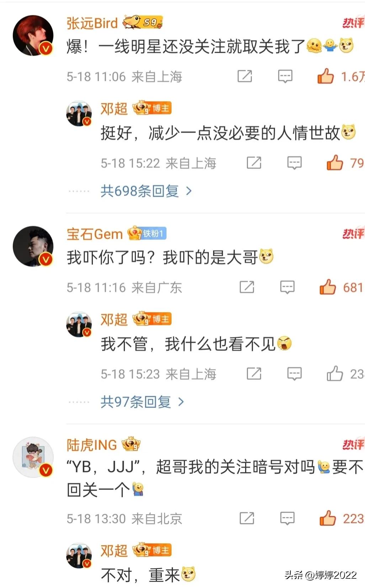
Task: Open comment bubble on 宝石Gem's post
Action: [x=287, y=287]
